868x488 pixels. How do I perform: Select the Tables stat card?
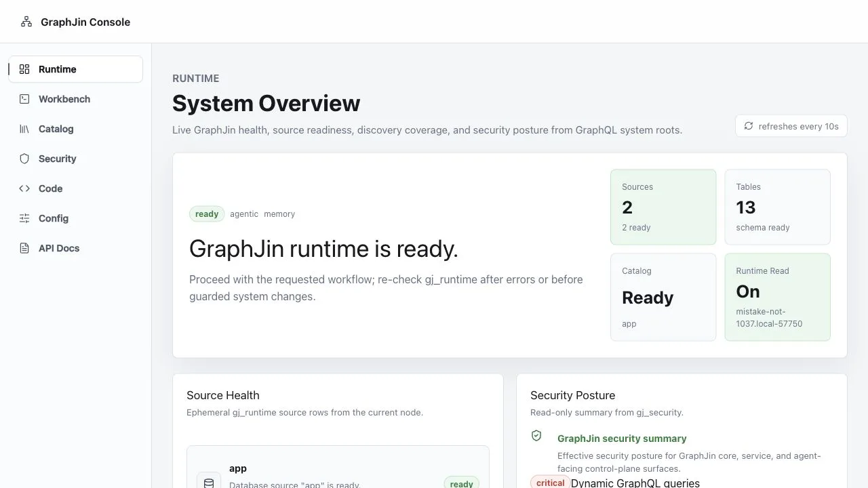click(777, 207)
